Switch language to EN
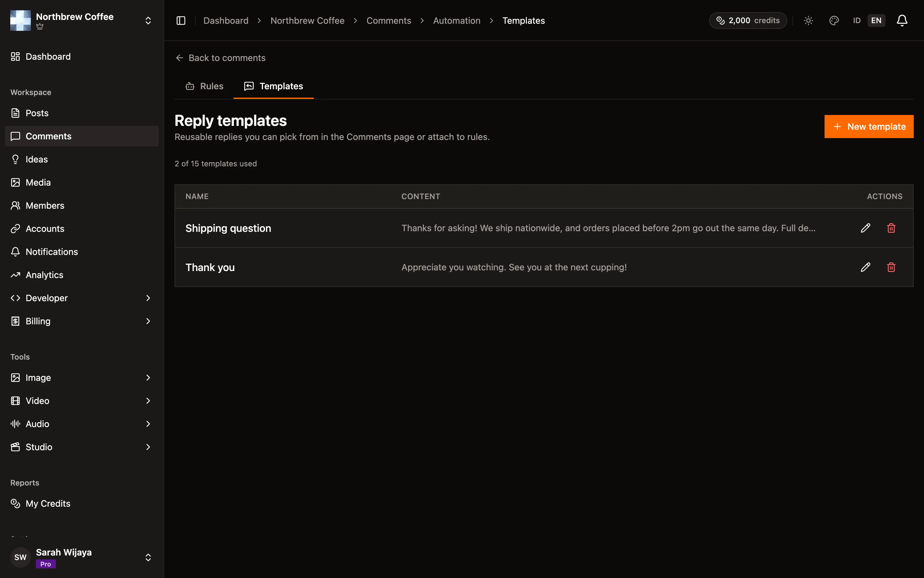The height and width of the screenshot is (578, 924). coord(876,21)
